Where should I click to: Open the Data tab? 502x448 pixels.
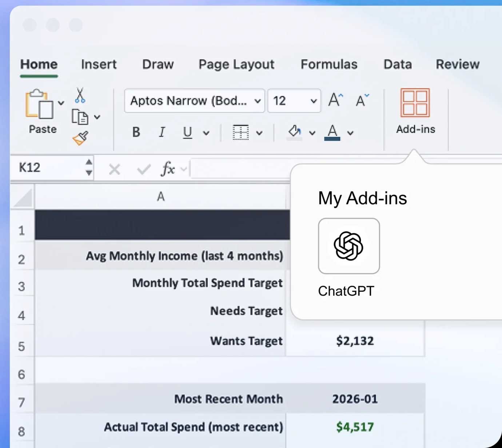tap(398, 64)
